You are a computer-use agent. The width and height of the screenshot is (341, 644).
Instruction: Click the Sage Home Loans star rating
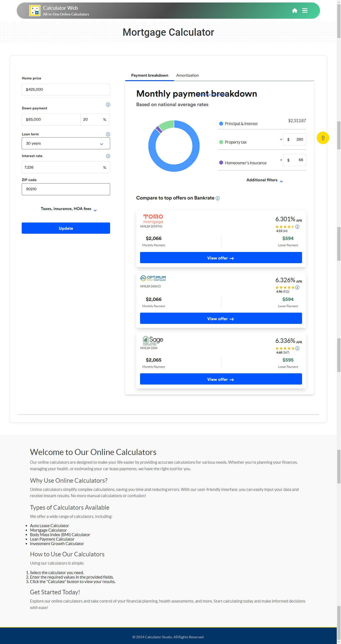(285, 348)
